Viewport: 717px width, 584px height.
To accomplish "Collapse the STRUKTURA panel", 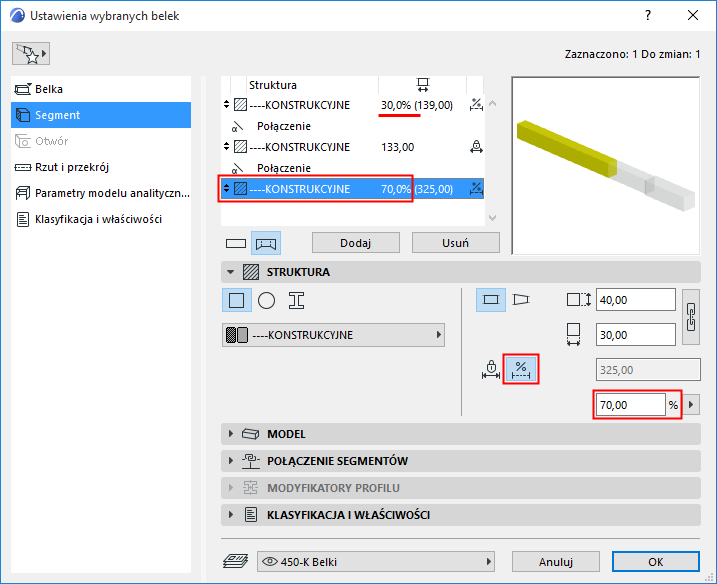I will point(230,272).
